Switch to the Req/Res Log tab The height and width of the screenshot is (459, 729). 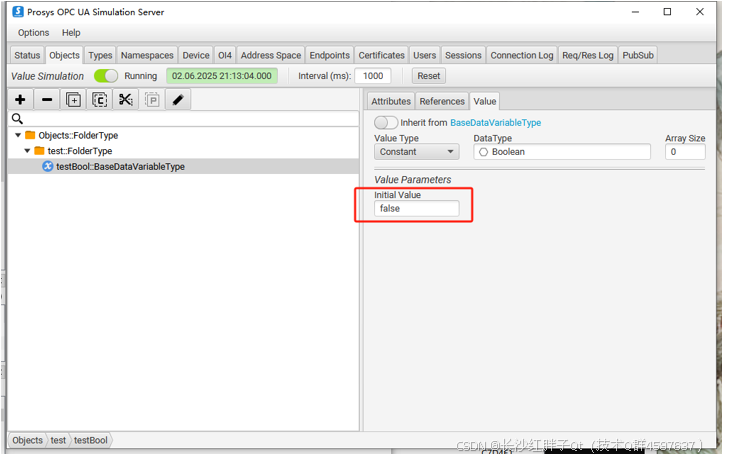[588, 55]
